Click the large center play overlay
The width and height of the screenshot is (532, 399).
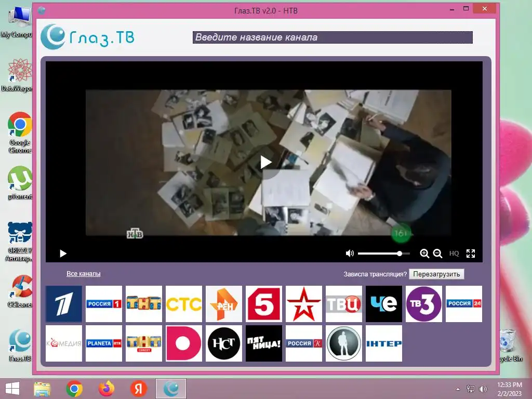coord(265,163)
